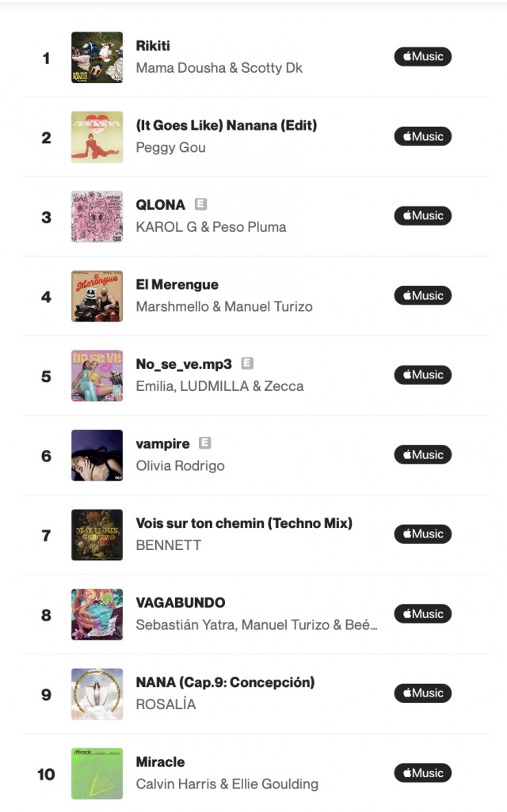The height and width of the screenshot is (812, 507).
Task: Open the El Merengue song title
Action: pyautogui.click(x=177, y=284)
